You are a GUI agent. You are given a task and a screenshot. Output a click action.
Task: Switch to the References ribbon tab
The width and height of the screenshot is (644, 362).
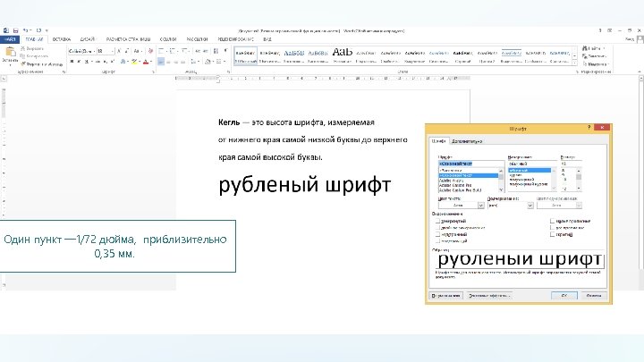[x=168, y=39]
